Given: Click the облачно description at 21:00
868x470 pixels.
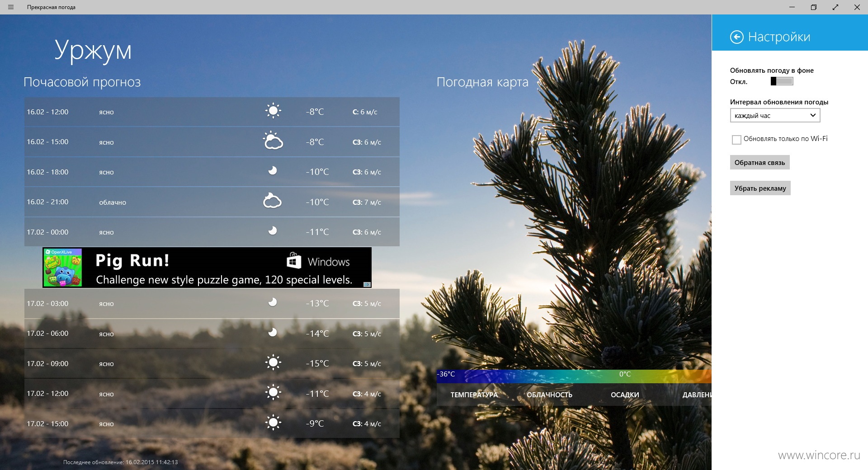Looking at the screenshot, I should (x=113, y=202).
